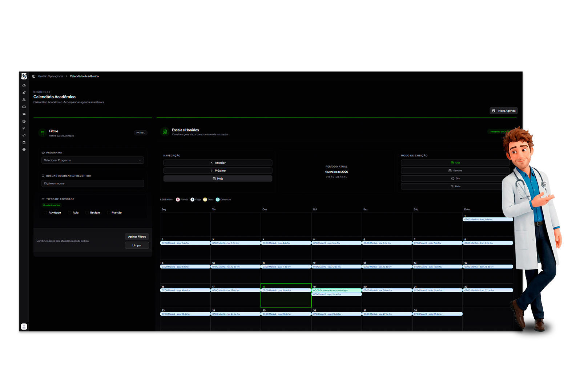Open the rocket icon in the sidebar
The height and width of the screenshot is (392, 564).
click(x=24, y=93)
